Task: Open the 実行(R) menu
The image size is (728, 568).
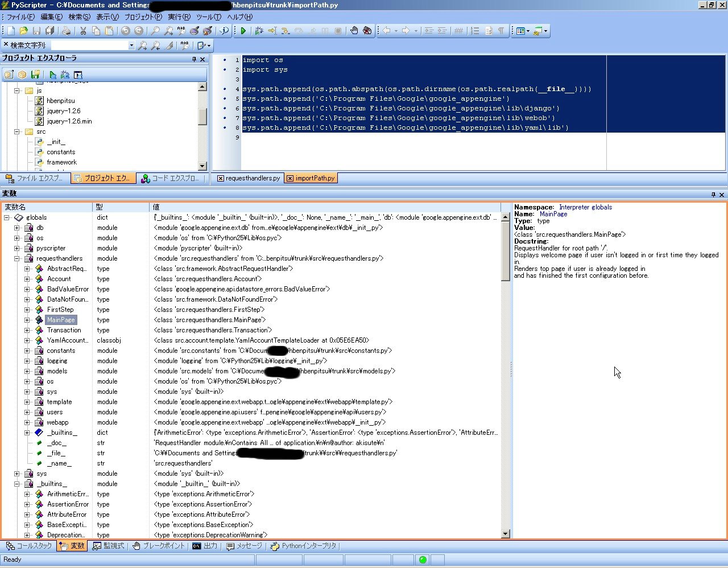Action: pyautogui.click(x=179, y=17)
